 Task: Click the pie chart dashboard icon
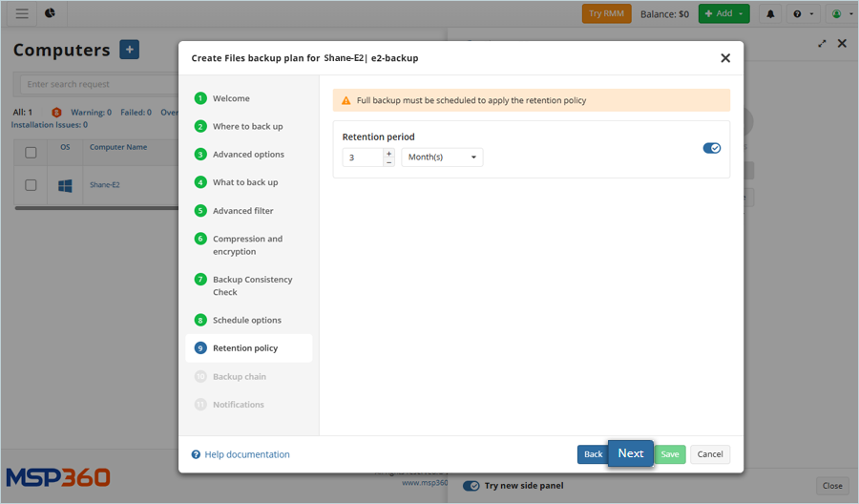tap(50, 13)
